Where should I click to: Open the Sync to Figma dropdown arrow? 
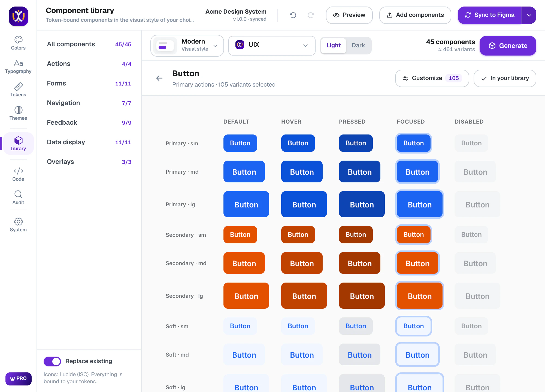529,15
